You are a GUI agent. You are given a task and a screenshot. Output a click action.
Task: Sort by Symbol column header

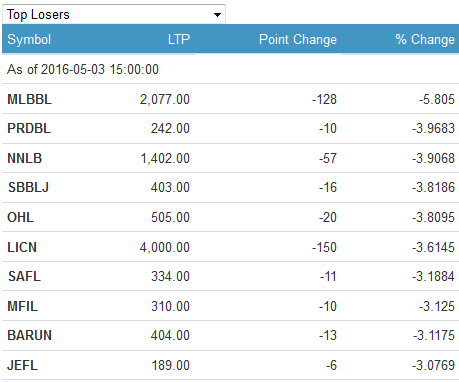[x=29, y=39]
